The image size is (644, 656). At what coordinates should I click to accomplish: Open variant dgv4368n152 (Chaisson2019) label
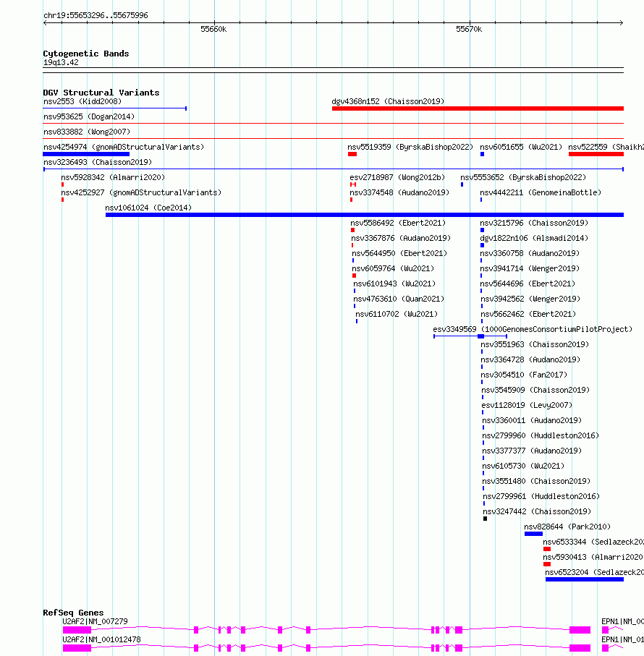pyautogui.click(x=388, y=101)
